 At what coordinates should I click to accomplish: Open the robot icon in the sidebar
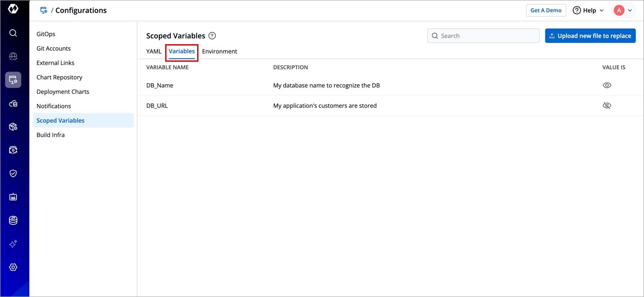[13, 197]
